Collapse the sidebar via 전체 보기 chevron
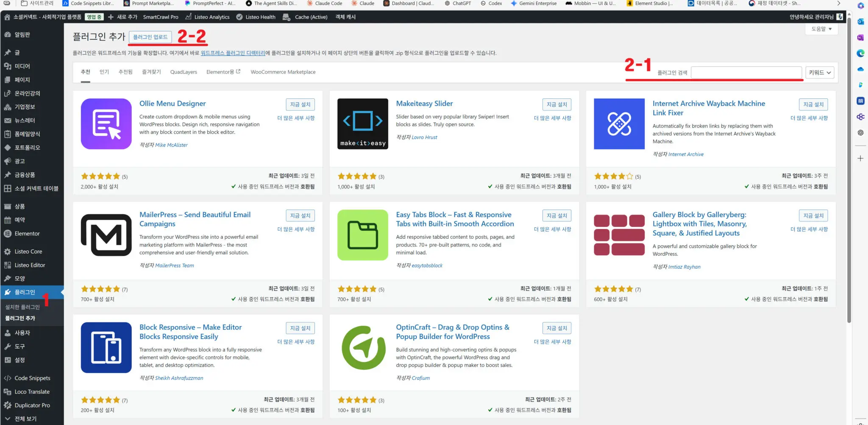 (7, 419)
